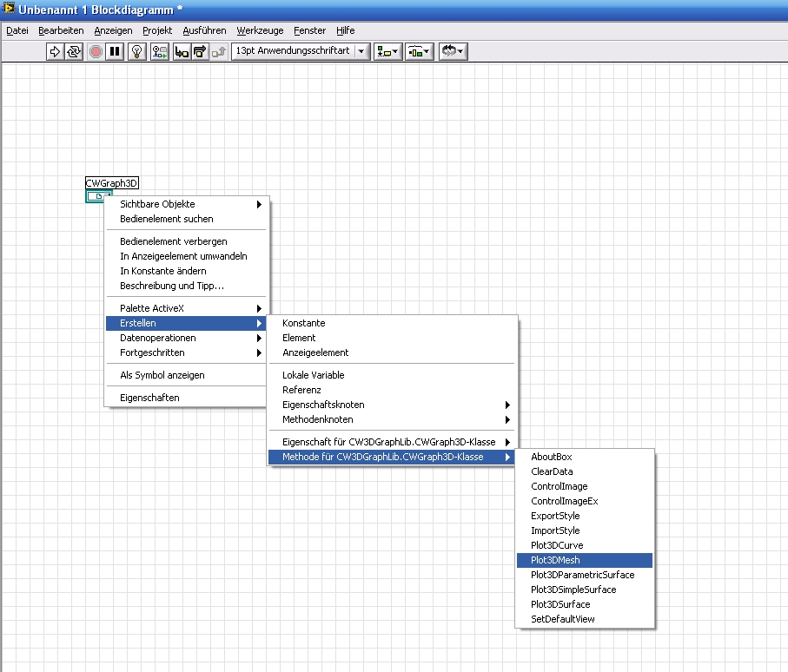Open the distribute objects dropdown
This screenshot has width=788, height=672.
[420, 51]
